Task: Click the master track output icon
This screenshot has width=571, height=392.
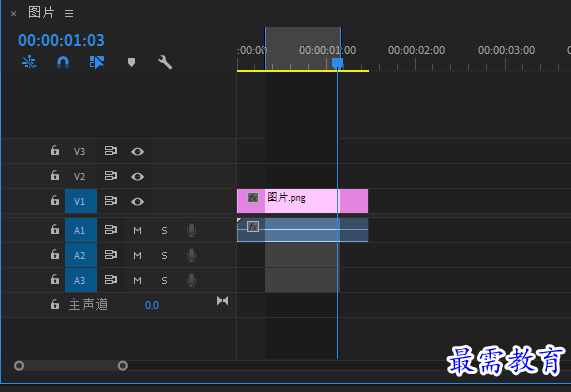Action: 223,301
